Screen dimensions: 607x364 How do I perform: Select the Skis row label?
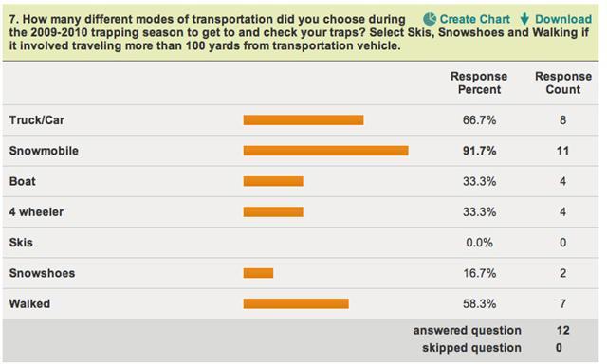click(21, 243)
